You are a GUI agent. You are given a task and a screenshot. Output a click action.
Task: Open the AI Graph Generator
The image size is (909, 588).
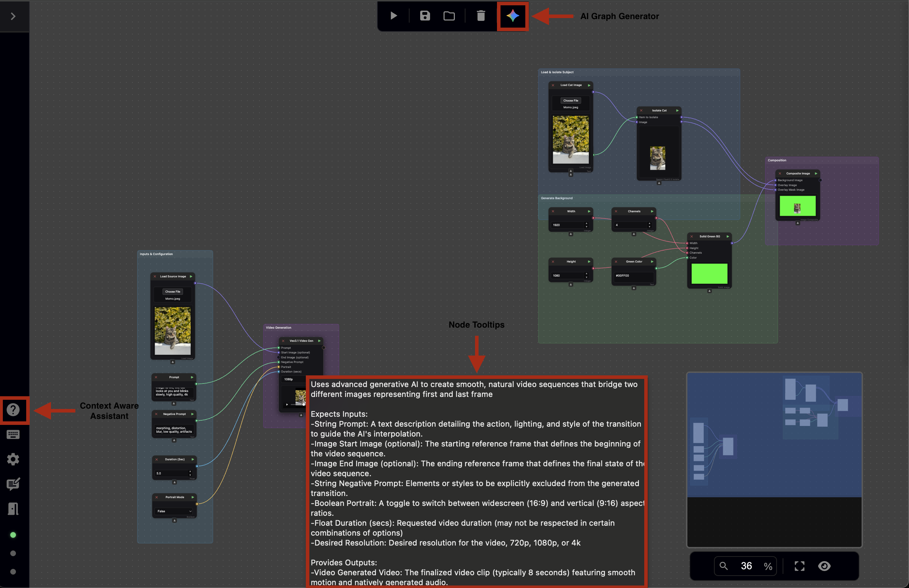click(513, 16)
